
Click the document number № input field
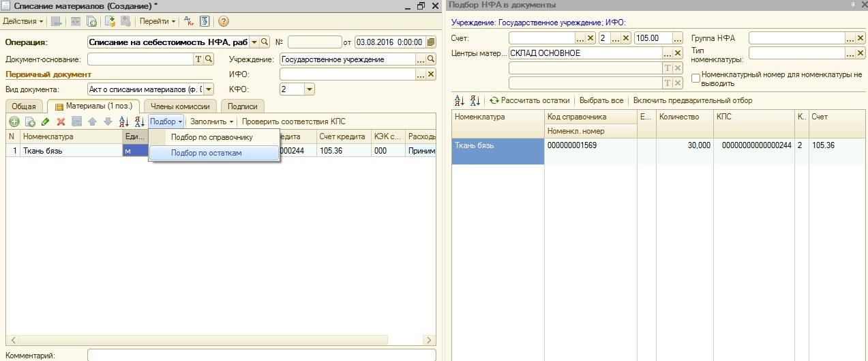pyautogui.click(x=314, y=42)
